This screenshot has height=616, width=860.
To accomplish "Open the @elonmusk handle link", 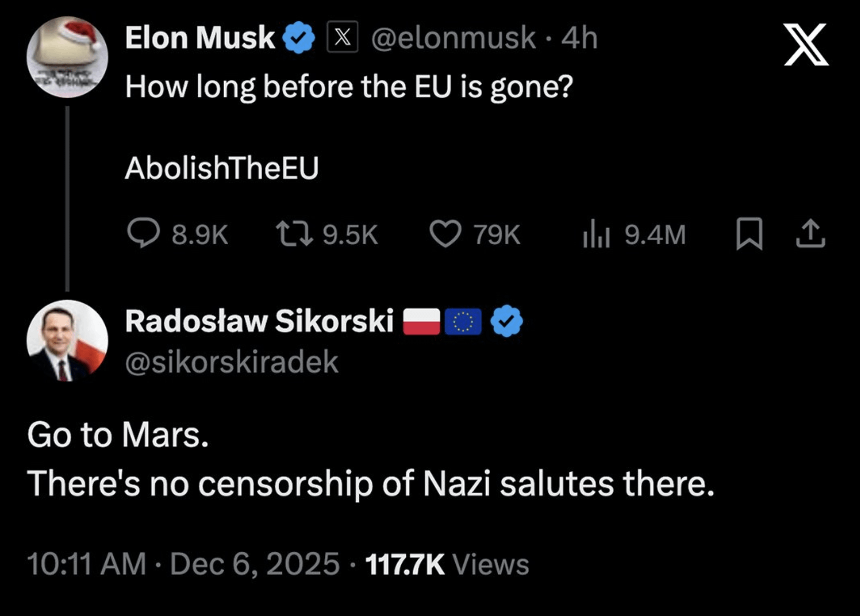I will (x=453, y=38).
